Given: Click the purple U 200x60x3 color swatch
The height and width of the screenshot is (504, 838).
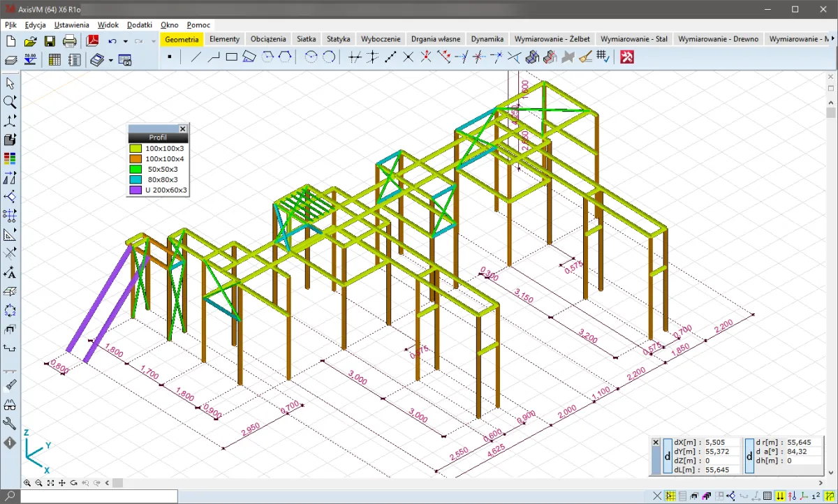Looking at the screenshot, I should pyautogui.click(x=135, y=190).
